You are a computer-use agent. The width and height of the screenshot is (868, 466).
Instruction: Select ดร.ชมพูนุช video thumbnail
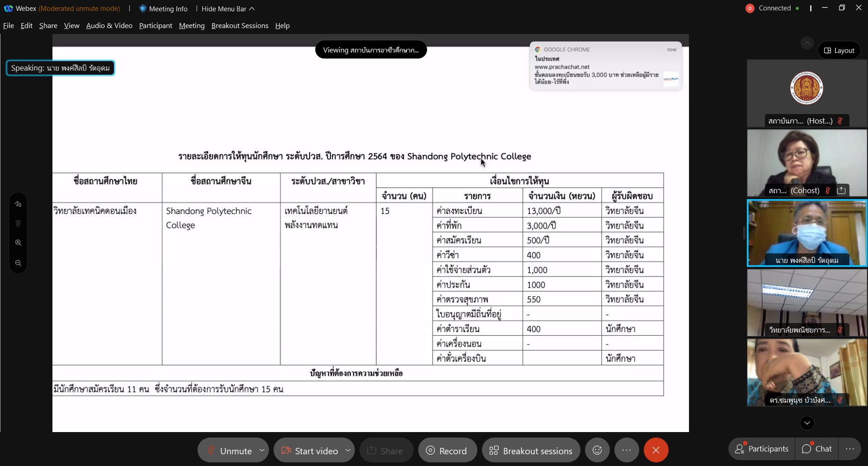807,372
